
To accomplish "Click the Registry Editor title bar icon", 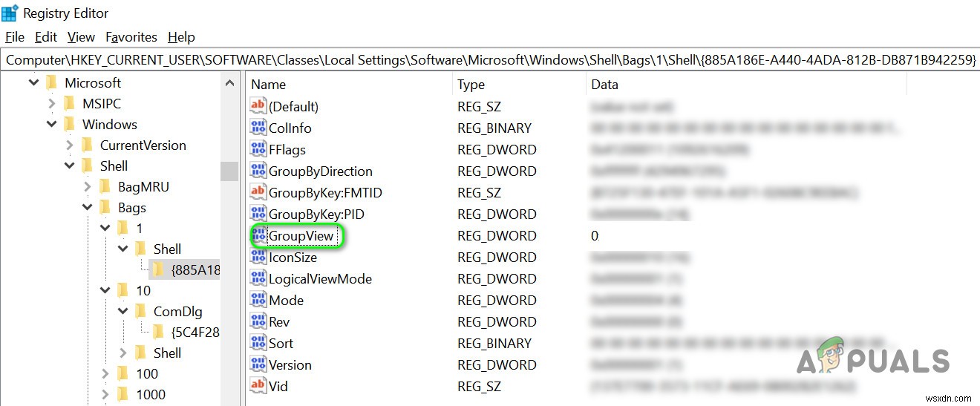I will [10, 13].
